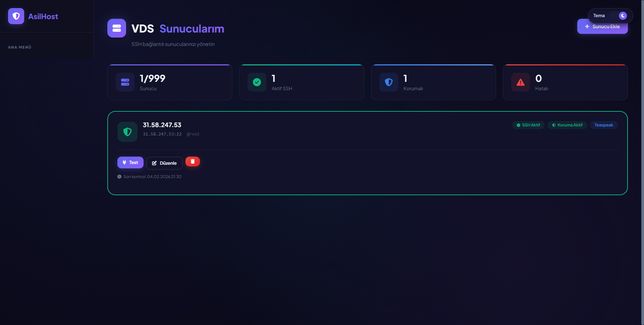Screen dimensions: 644x325
Task: Open Düzenle to edit the server
Action: point(164,163)
